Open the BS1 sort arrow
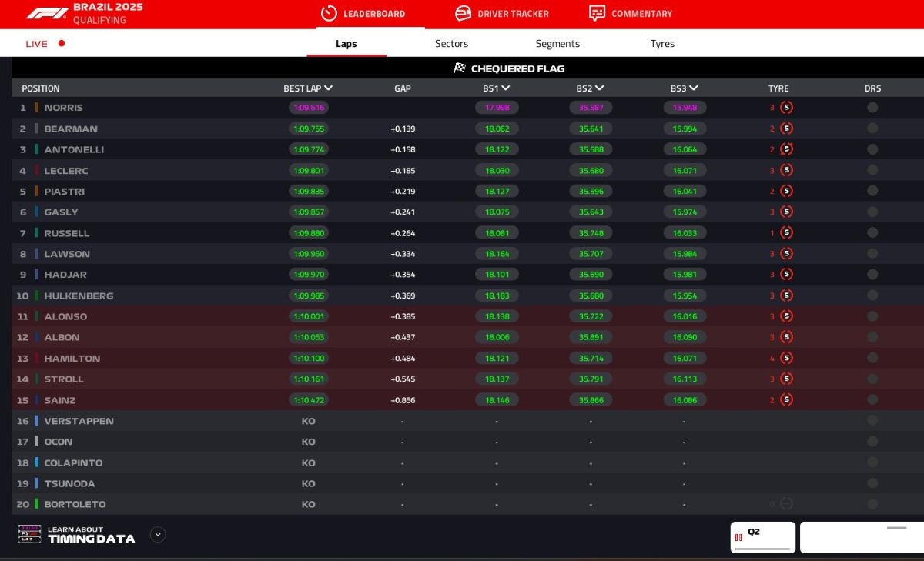The image size is (924, 561). click(x=504, y=88)
